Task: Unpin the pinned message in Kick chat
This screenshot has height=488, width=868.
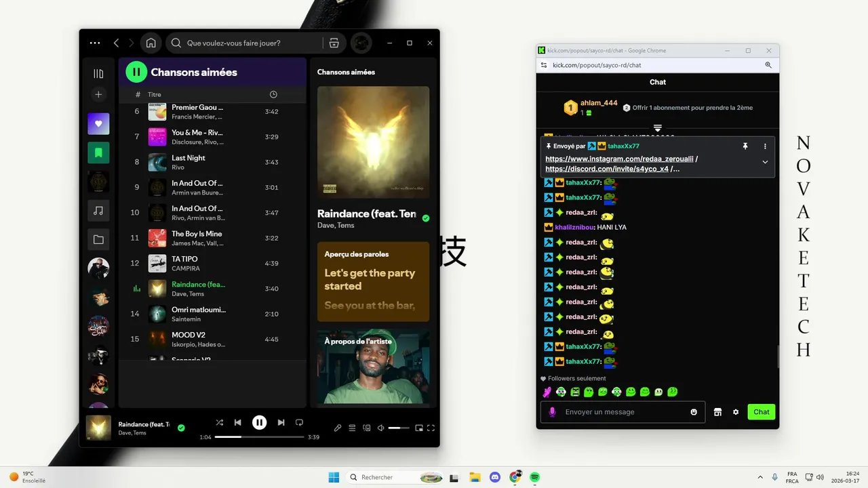Action: click(x=745, y=146)
